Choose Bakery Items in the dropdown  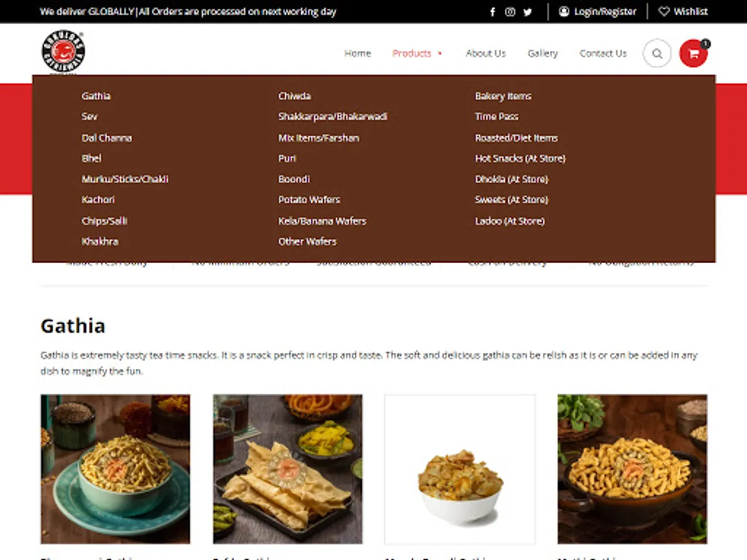(503, 96)
